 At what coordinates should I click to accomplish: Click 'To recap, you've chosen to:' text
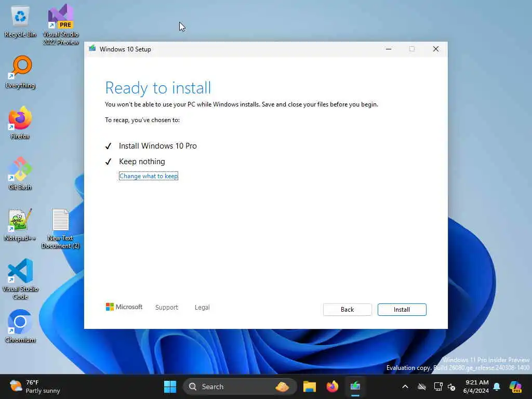pyautogui.click(x=142, y=120)
